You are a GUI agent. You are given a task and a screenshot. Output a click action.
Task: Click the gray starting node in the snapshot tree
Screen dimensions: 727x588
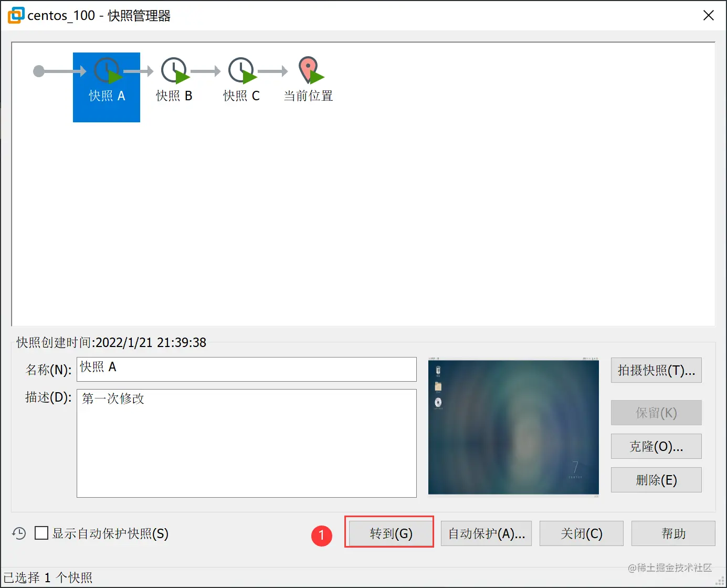38,71
